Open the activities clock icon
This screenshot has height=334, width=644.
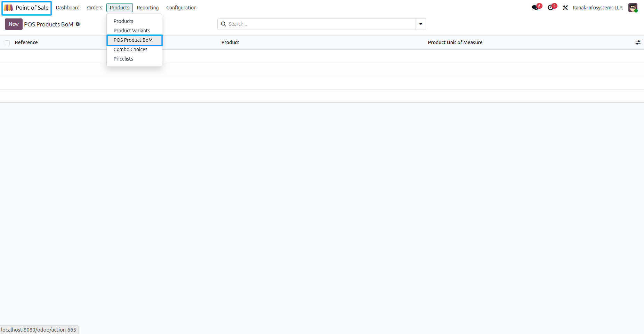(x=551, y=8)
